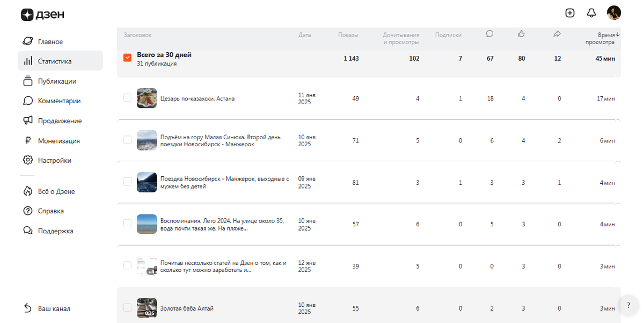Image resolution: width=644 pixels, height=323 pixels.
Task: Sort by 'Время просмотра' column arrow
Action: 618,35
